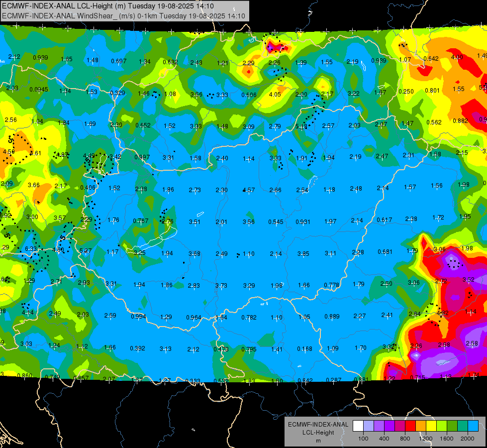Image resolution: width=487 pixels, height=448 pixels.
Task: Click the wind shear value 0.697
Action: (119, 61)
